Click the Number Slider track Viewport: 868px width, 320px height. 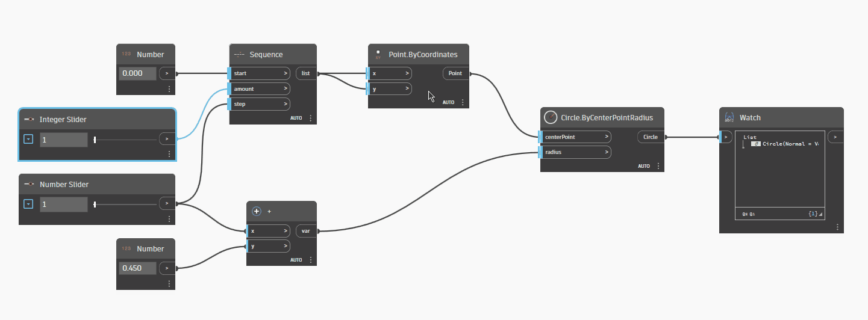[x=125, y=204]
